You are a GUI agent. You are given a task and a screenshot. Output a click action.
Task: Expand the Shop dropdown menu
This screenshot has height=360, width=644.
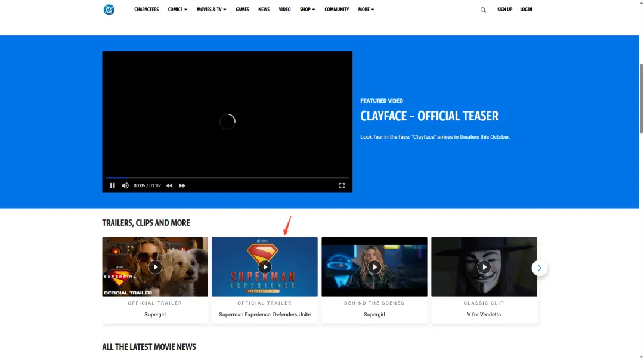tap(307, 10)
